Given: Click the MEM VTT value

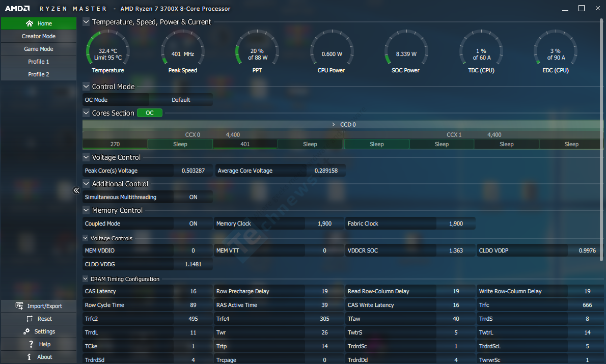Looking at the screenshot, I should (325, 250).
